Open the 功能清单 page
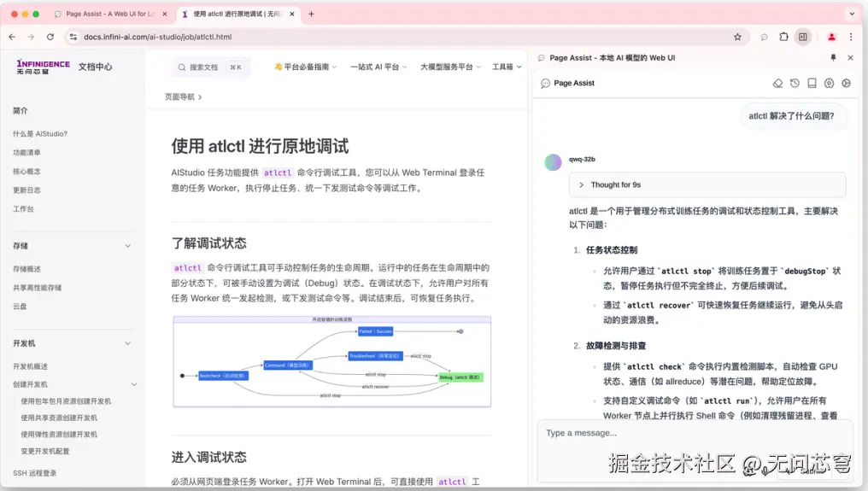868x491 pixels. (26, 152)
